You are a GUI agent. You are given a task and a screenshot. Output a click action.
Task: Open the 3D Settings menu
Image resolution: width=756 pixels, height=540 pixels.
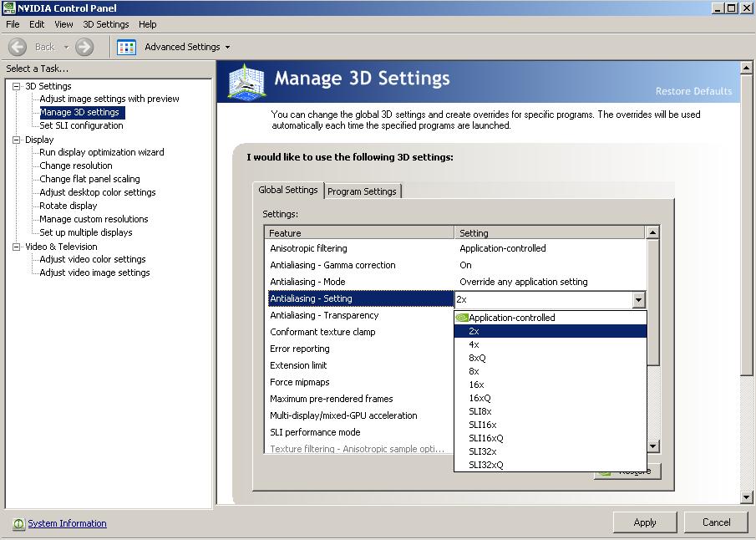106,24
